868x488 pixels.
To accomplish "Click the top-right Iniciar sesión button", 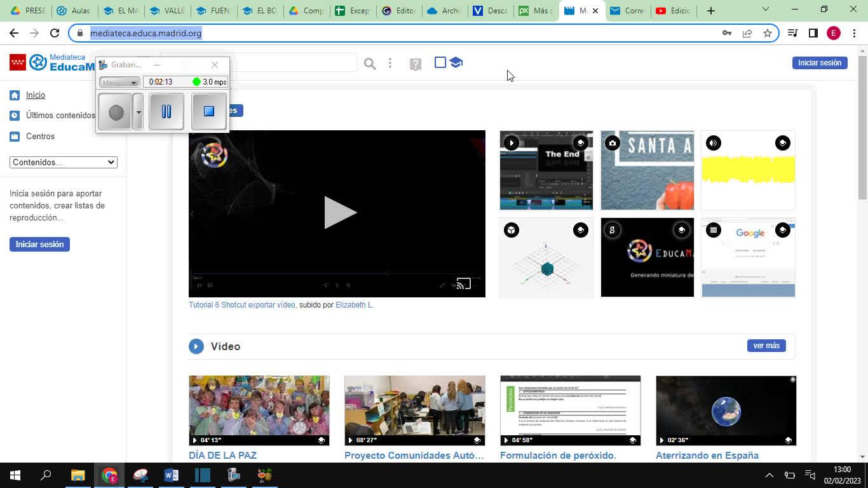I will click(x=819, y=63).
